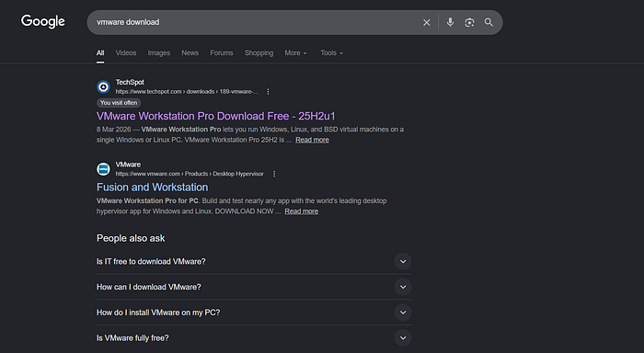The image size is (644, 353).
Task: Switch to the Shopping tab
Action: (259, 53)
